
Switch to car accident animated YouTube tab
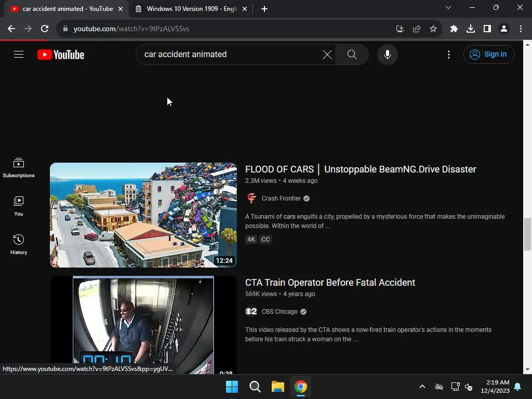(67, 9)
